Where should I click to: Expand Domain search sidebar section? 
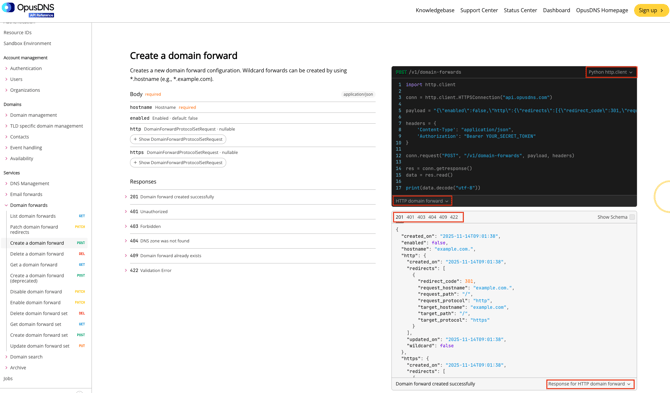(x=26, y=357)
